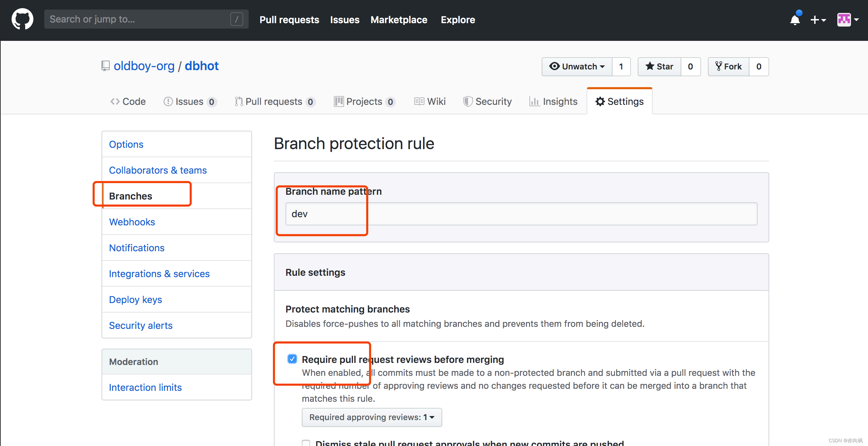This screenshot has height=446, width=868.
Task: Toggle Require pull request reviews checkbox
Action: (292, 359)
